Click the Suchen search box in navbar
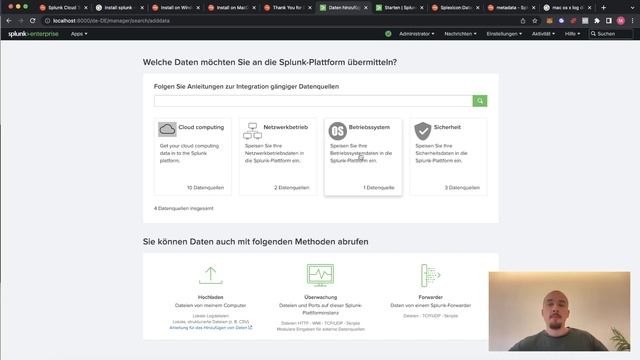The height and width of the screenshot is (360, 640). (611, 34)
